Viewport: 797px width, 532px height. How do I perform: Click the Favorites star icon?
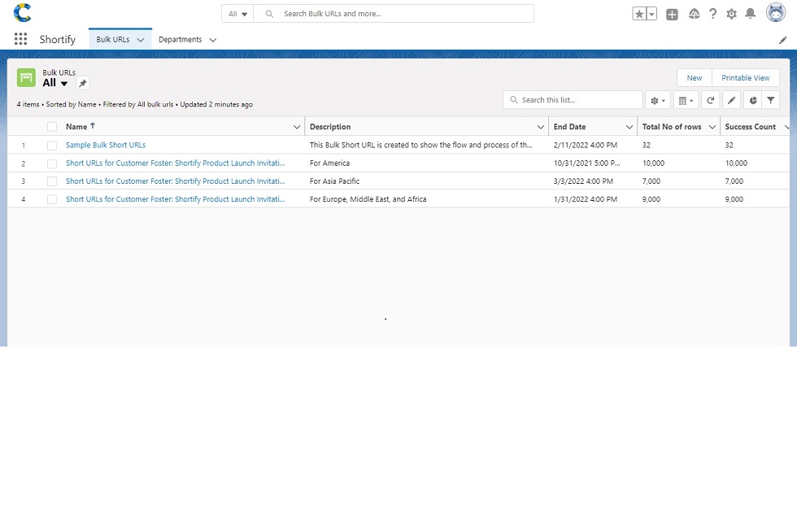point(639,14)
